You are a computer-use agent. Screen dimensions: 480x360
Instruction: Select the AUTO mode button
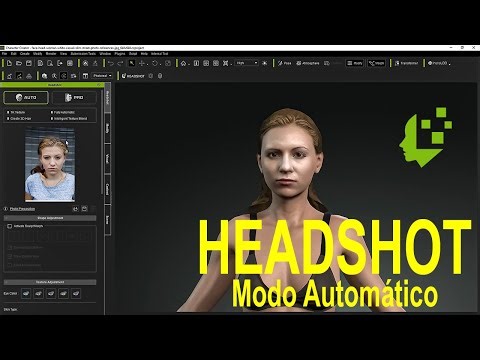pos(26,97)
